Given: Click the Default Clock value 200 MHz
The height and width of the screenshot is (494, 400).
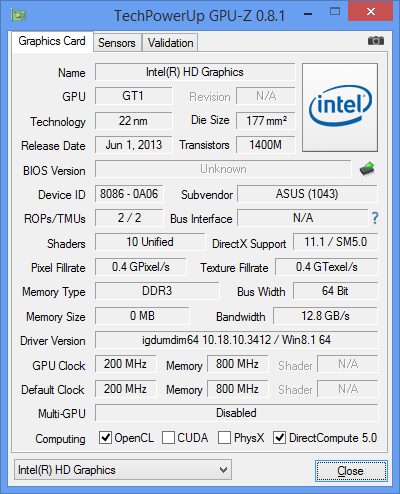Looking at the screenshot, I should [x=125, y=389].
